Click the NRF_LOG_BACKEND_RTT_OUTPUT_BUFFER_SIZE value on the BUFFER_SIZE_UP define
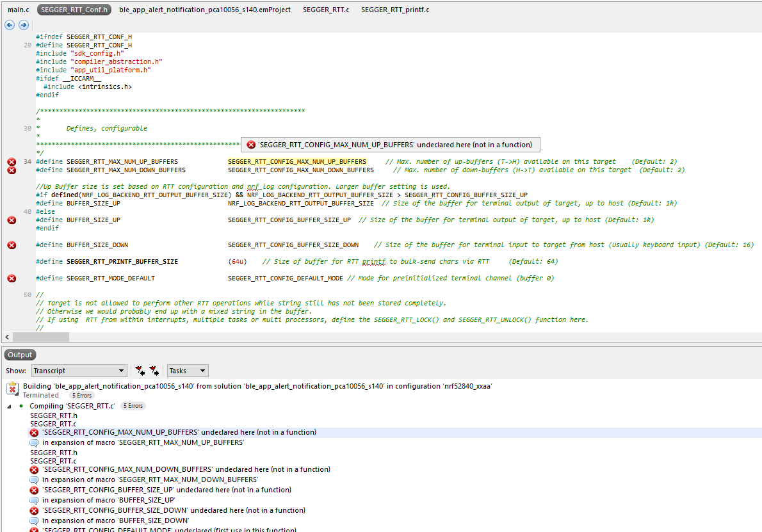 tap(301, 204)
